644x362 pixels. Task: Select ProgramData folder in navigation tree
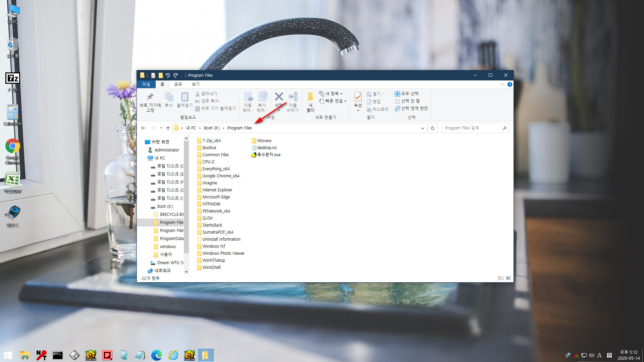(168, 239)
